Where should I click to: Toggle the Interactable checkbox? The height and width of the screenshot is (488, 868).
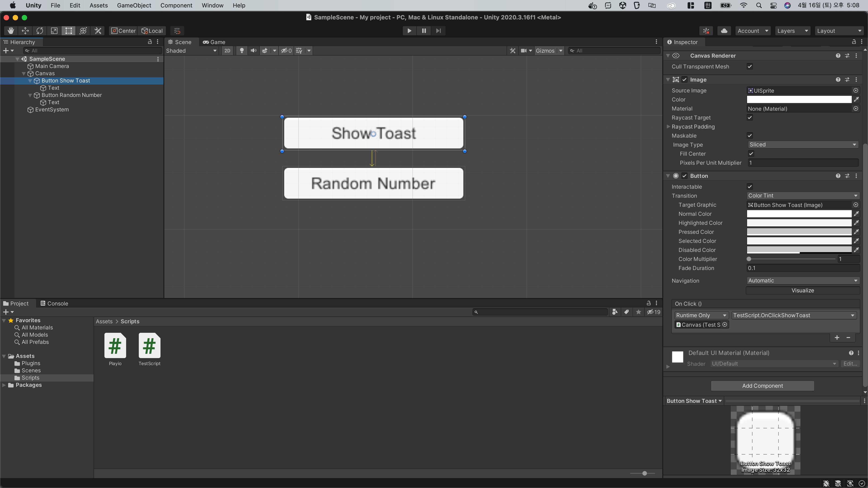(750, 187)
